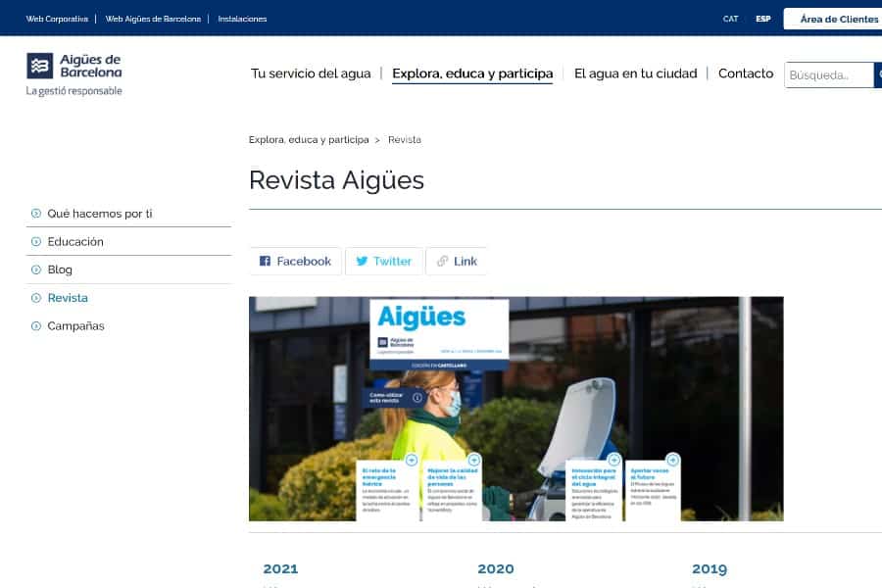Screen dimensions: 882x588
Task: Open 'El agua en tu ciudad' menu
Action: click(x=635, y=73)
